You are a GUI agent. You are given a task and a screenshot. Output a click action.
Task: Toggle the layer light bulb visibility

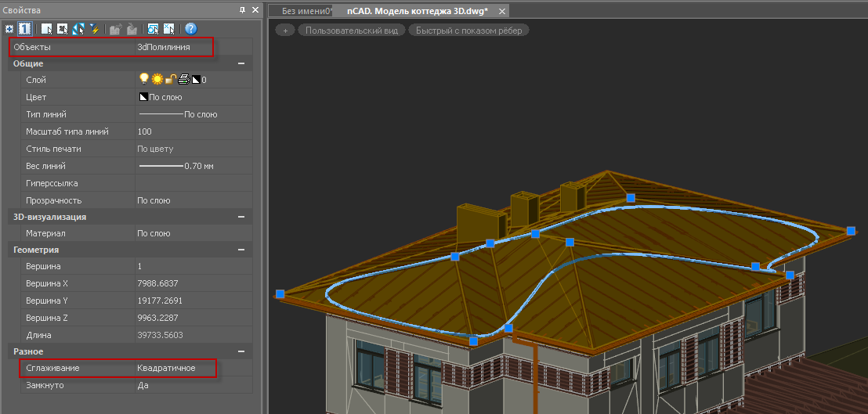tap(143, 79)
